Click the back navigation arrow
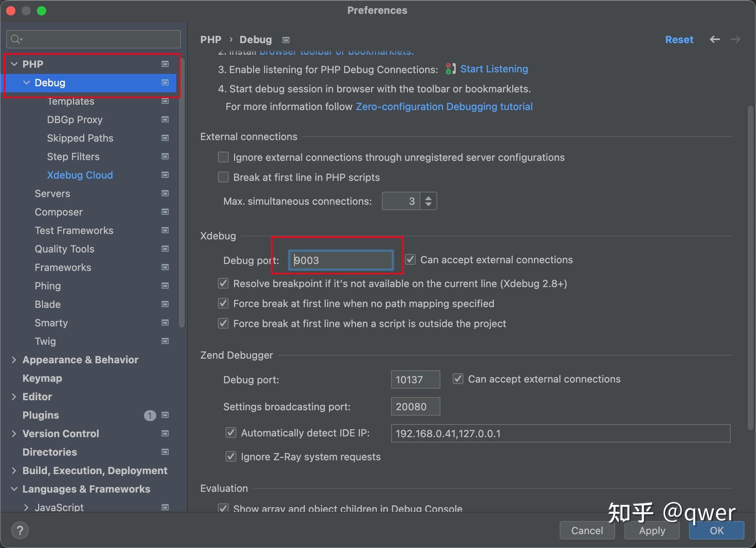Screen dimensions: 756x548 tap(715, 39)
